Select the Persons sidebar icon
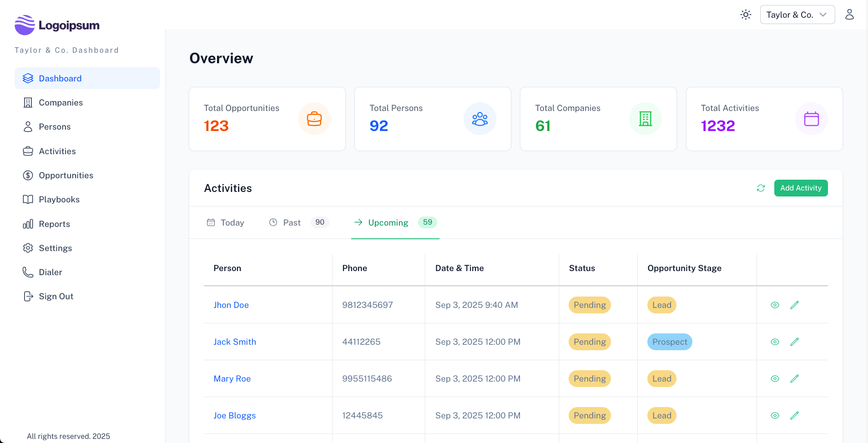This screenshot has width=868, height=443. (x=28, y=126)
